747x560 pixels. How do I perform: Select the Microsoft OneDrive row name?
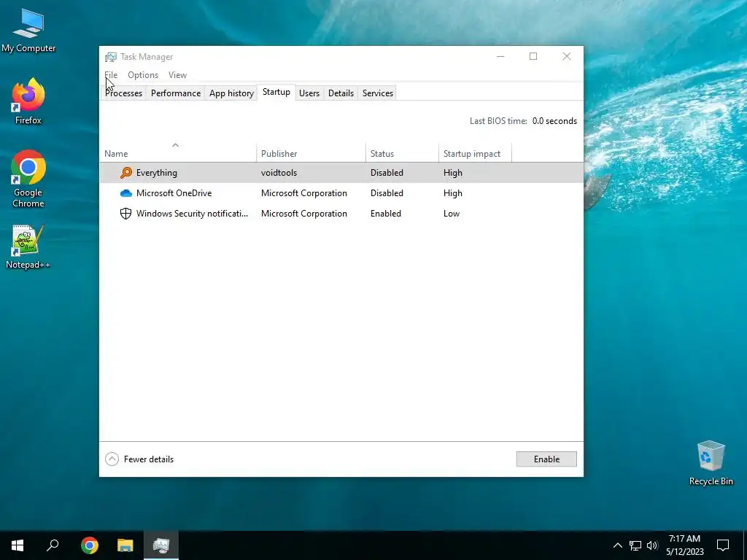point(174,192)
